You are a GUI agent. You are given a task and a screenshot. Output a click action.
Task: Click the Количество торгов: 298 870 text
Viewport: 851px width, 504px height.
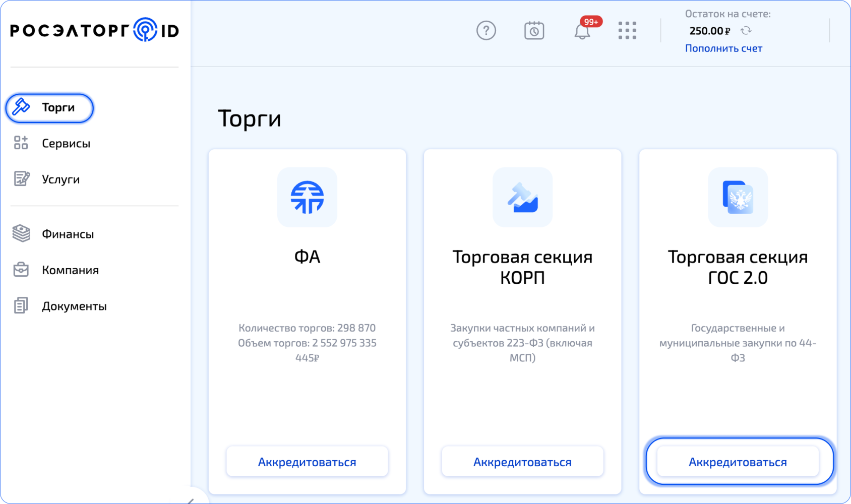click(x=307, y=328)
